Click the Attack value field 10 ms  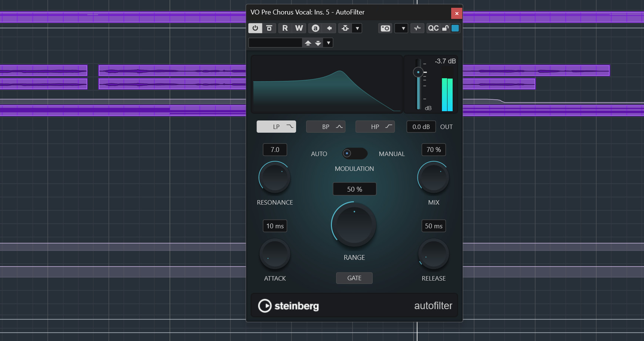pyautogui.click(x=275, y=226)
